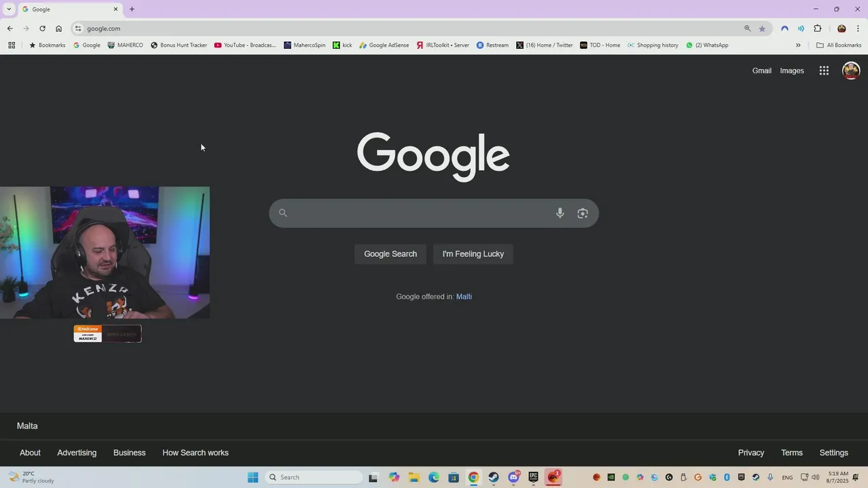Image resolution: width=868 pixels, height=488 pixels.
Task: Open Epic Games Launcher from the taskbar
Action: point(534,477)
